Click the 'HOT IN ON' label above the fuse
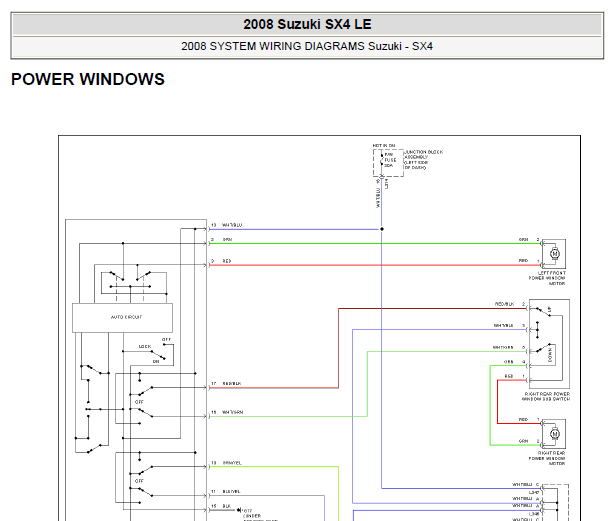609x521 pixels. pyautogui.click(x=384, y=146)
